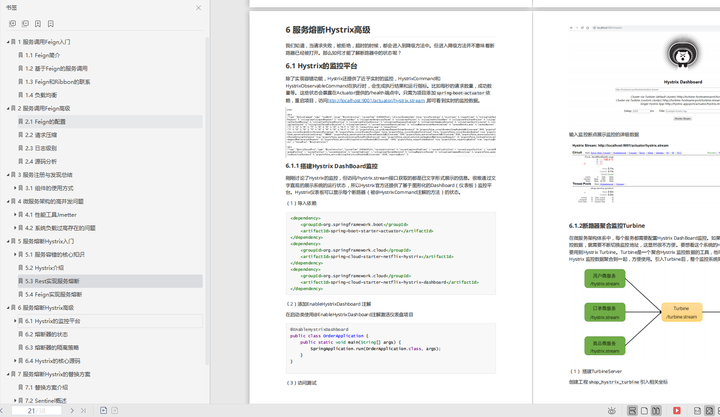
Task: Expand bookmark 6.1 Hystrix的监控平台 arrow
Action: (15, 321)
